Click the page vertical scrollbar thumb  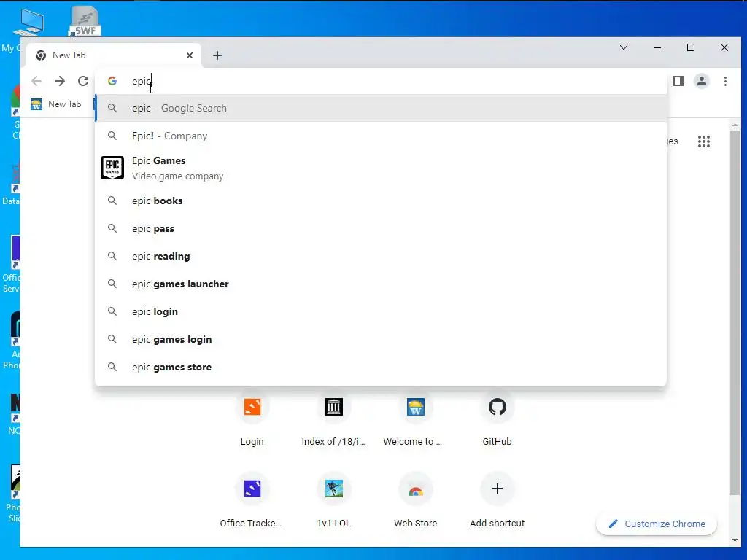[x=735, y=312]
